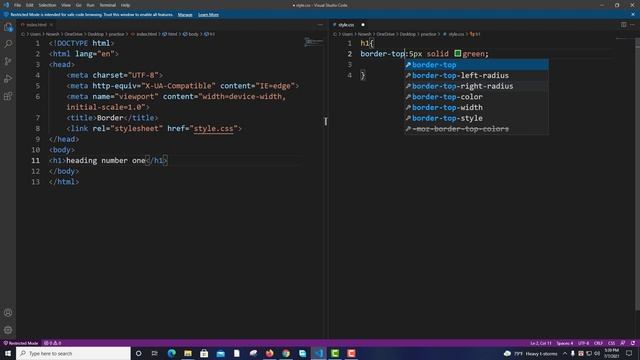Open the Help menu
Viewport: 640px width, 360px height.
tap(125, 5)
